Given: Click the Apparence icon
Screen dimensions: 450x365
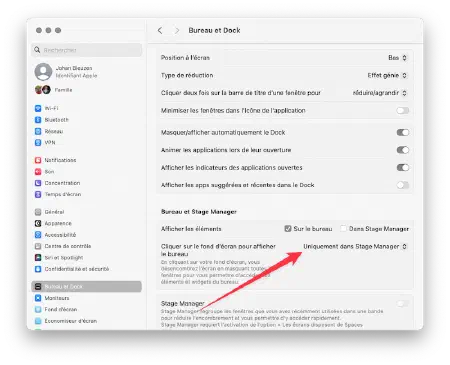Looking at the screenshot, I should [x=38, y=223].
